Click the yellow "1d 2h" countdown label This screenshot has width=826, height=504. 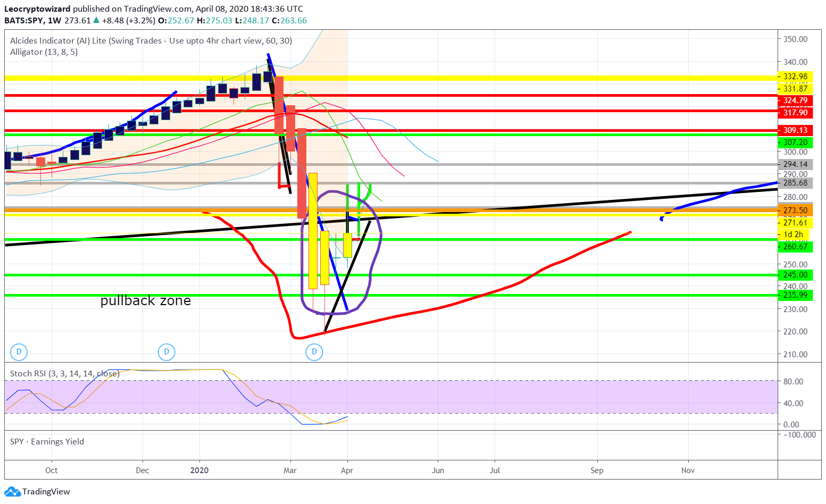[x=794, y=234]
